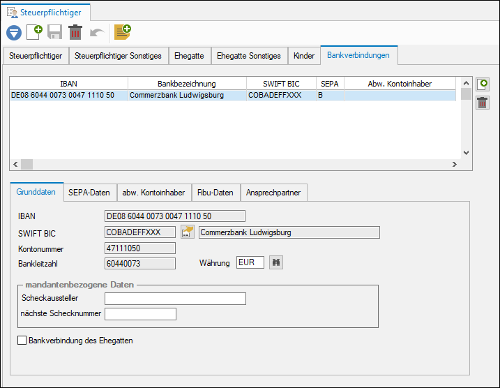Screen dimensions: 500x388
Task: Sort by the Bankbezeichnung column header
Action: click(187, 84)
